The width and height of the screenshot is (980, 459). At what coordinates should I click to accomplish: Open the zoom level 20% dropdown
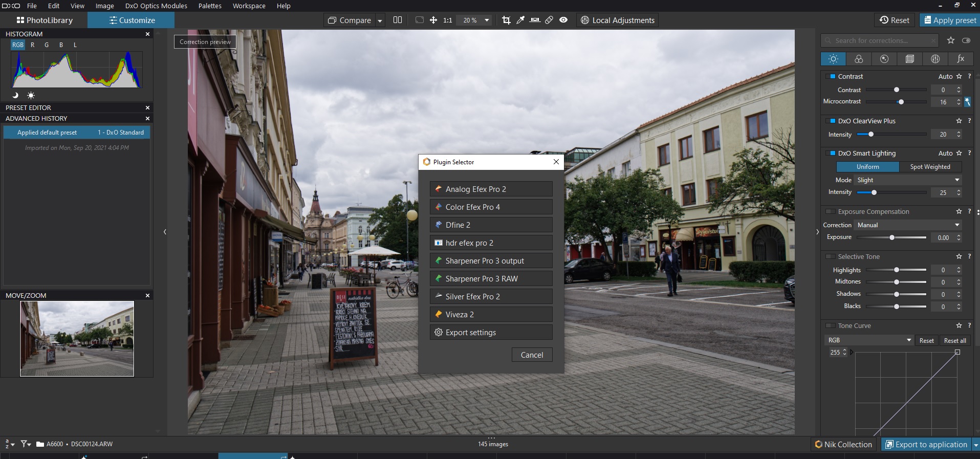click(x=487, y=20)
